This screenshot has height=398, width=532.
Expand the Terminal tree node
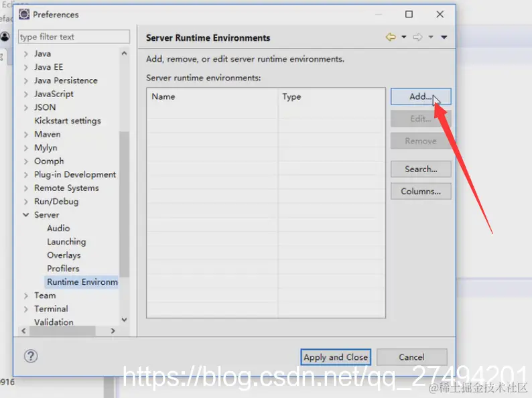click(x=25, y=309)
